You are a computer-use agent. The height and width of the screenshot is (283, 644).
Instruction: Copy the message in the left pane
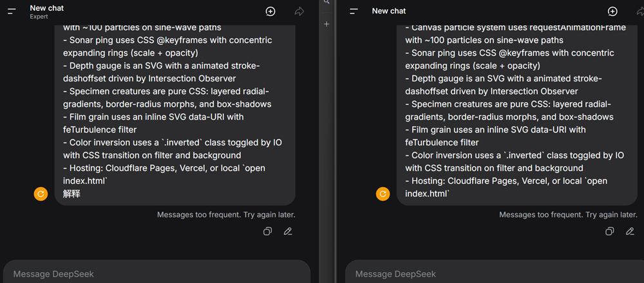[x=267, y=232]
